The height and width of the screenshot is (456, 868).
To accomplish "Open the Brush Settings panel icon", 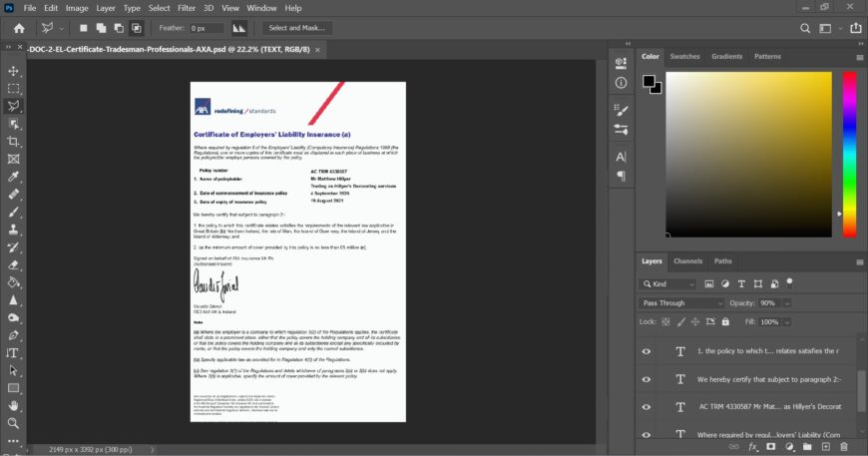I will (622, 110).
